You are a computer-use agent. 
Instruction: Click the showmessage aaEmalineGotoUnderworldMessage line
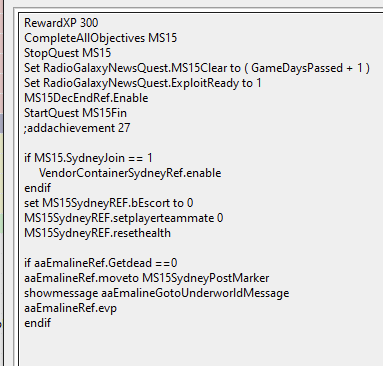click(157, 293)
